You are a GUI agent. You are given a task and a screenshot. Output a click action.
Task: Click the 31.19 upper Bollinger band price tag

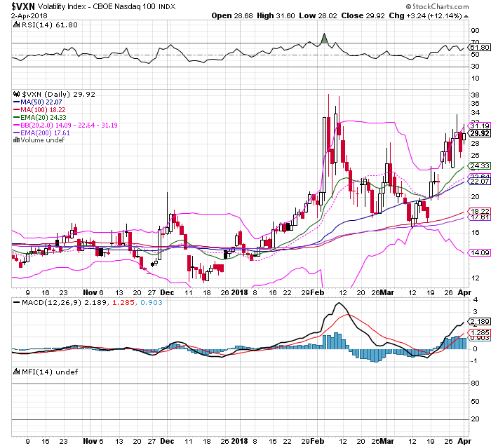point(479,126)
